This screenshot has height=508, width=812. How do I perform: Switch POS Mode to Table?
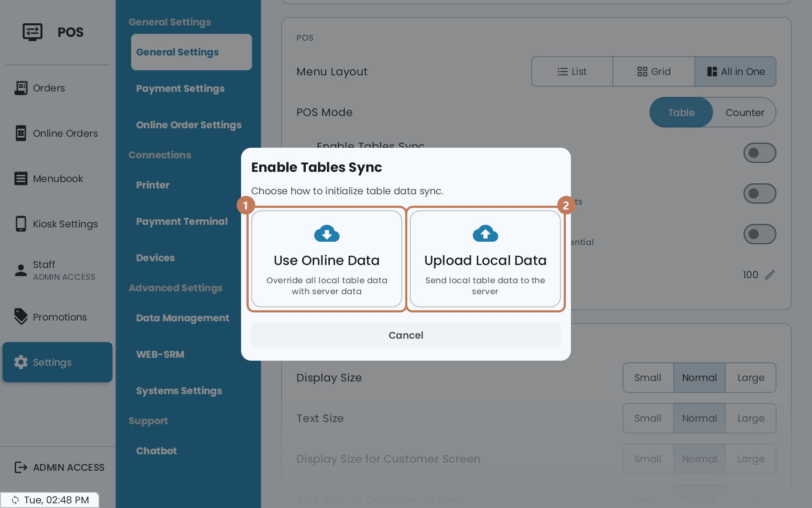tap(681, 113)
